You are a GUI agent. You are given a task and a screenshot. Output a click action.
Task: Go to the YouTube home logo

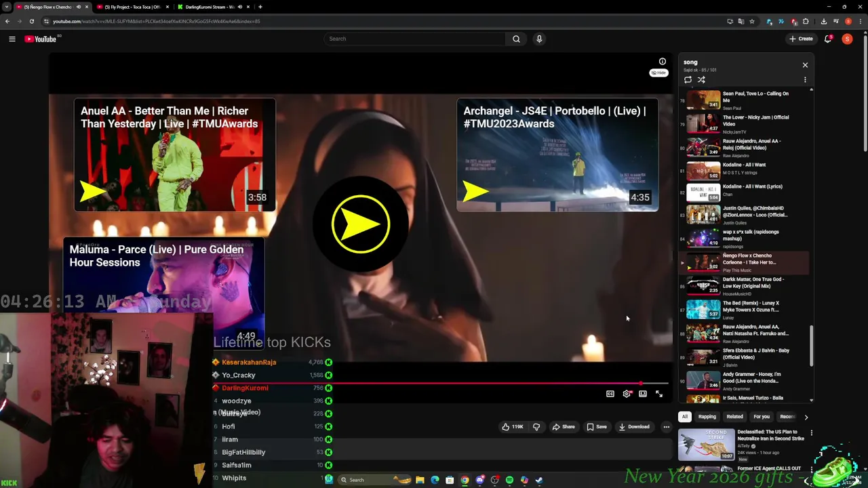click(x=41, y=39)
